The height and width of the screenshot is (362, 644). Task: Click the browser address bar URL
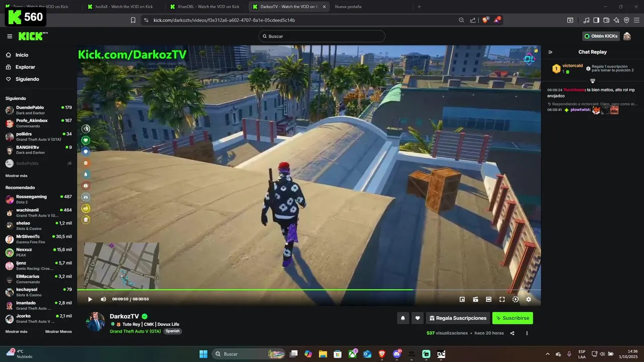[224, 20]
